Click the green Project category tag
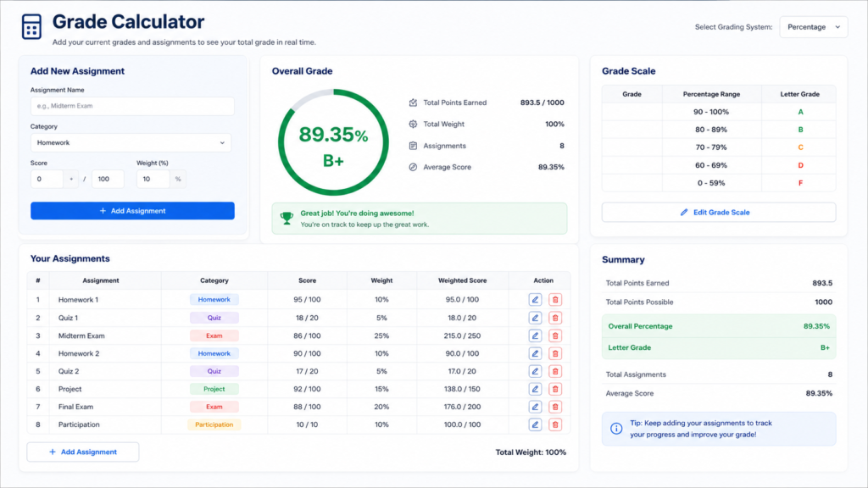 214,389
